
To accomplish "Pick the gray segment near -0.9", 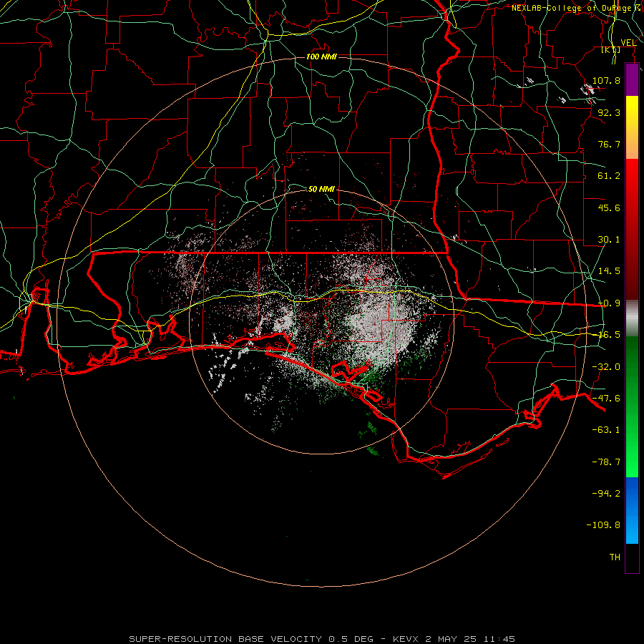I will (x=632, y=318).
